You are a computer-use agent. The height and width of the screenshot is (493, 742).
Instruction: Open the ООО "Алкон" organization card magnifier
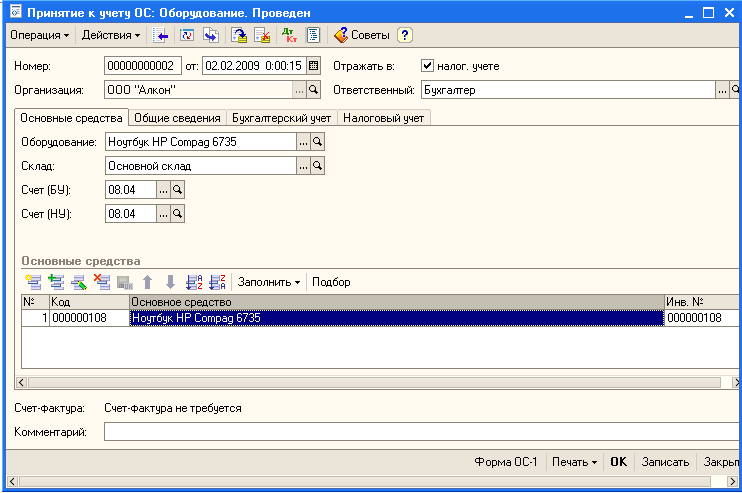(313, 90)
